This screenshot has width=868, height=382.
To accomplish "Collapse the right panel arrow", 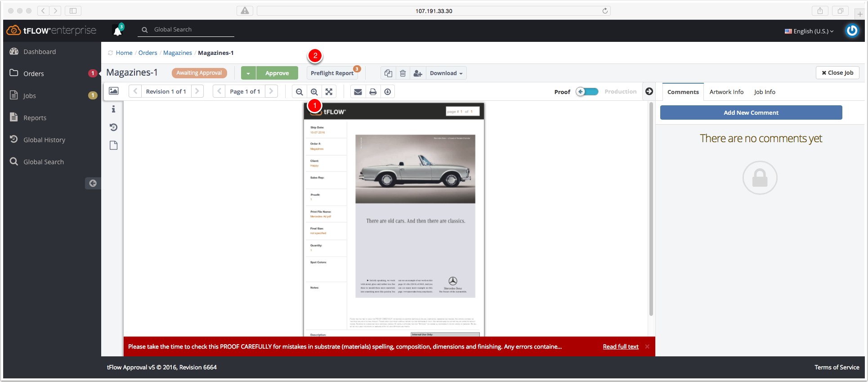I will coord(649,91).
